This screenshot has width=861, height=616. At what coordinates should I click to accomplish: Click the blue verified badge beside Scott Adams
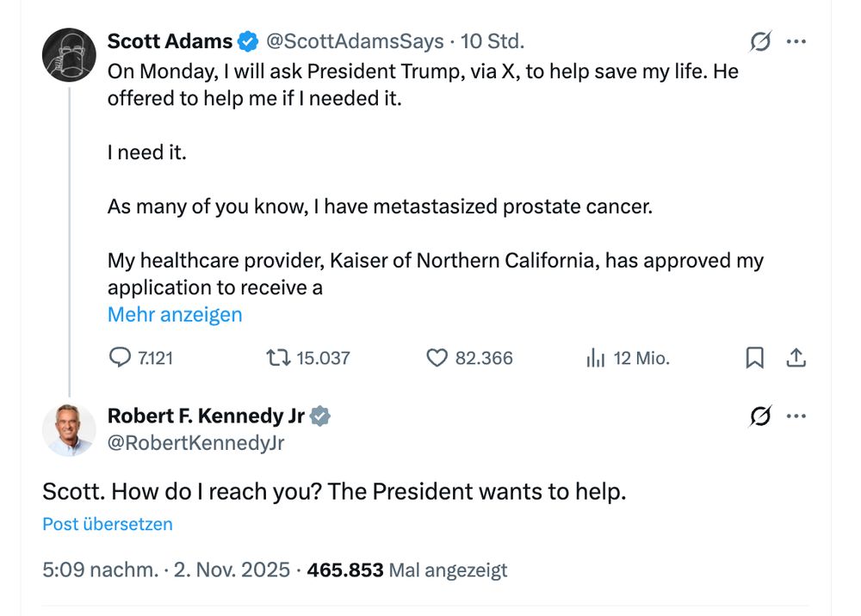click(248, 41)
